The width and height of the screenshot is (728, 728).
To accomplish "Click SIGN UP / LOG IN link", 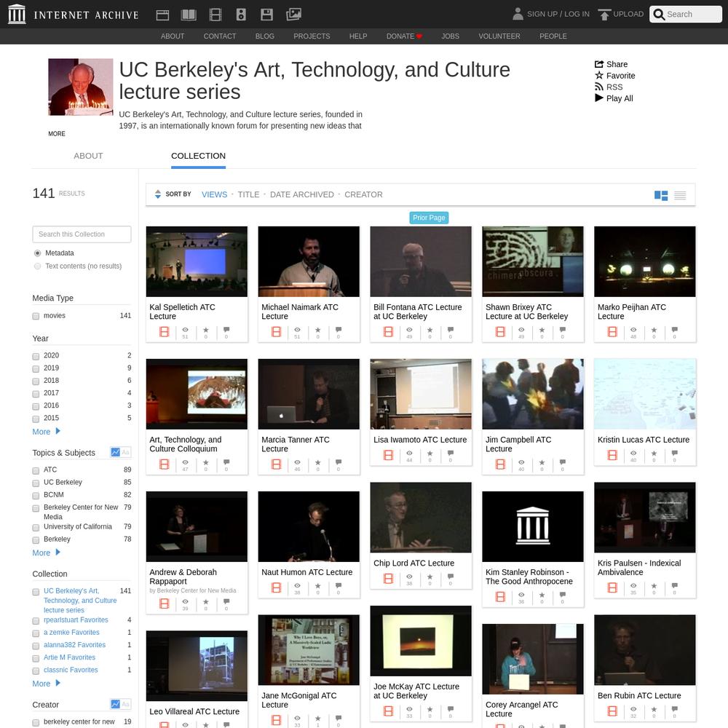I will (x=558, y=14).
